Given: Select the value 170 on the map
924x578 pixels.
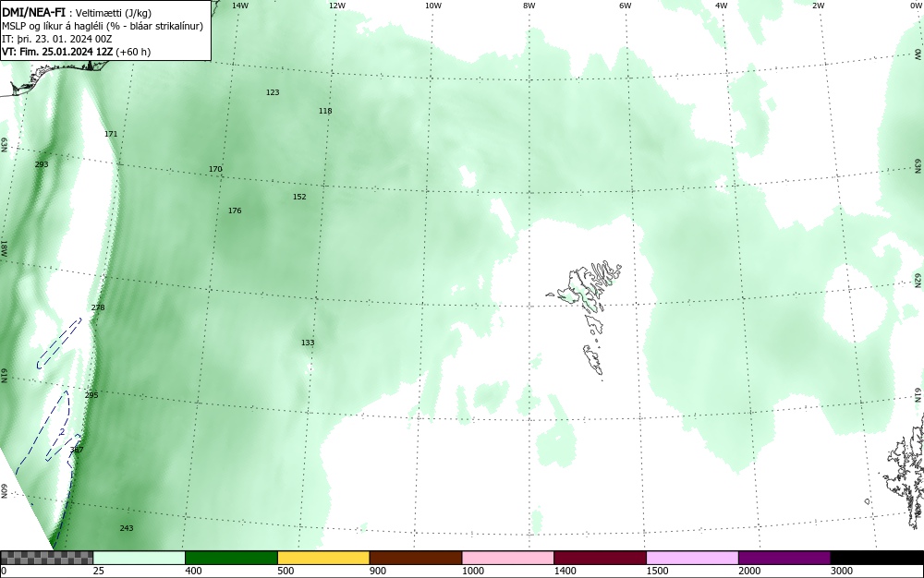Looking at the screenshot, I should pos(215,169).
